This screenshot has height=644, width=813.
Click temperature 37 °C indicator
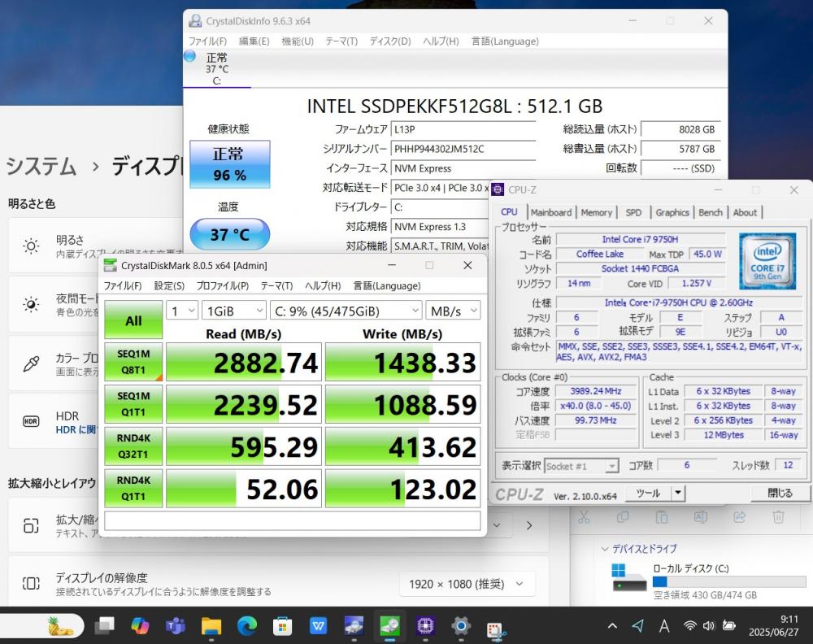[x=230, y=234]
